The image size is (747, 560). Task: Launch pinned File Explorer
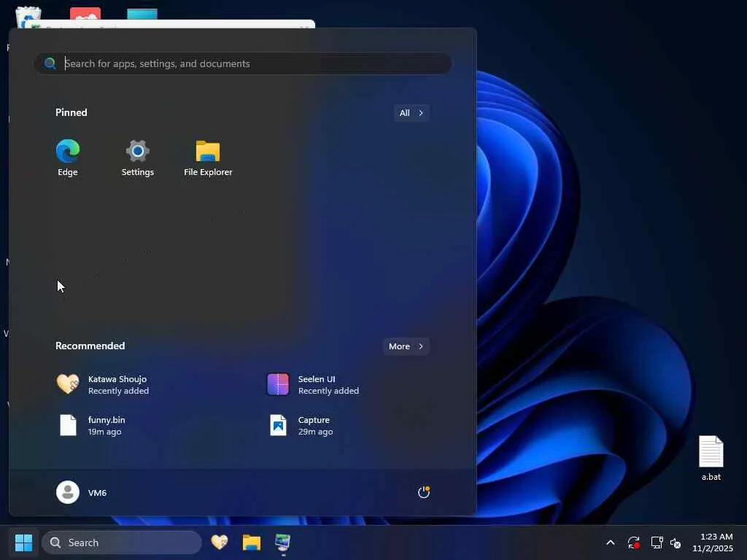pyautogui.click(x=208, y=157)
